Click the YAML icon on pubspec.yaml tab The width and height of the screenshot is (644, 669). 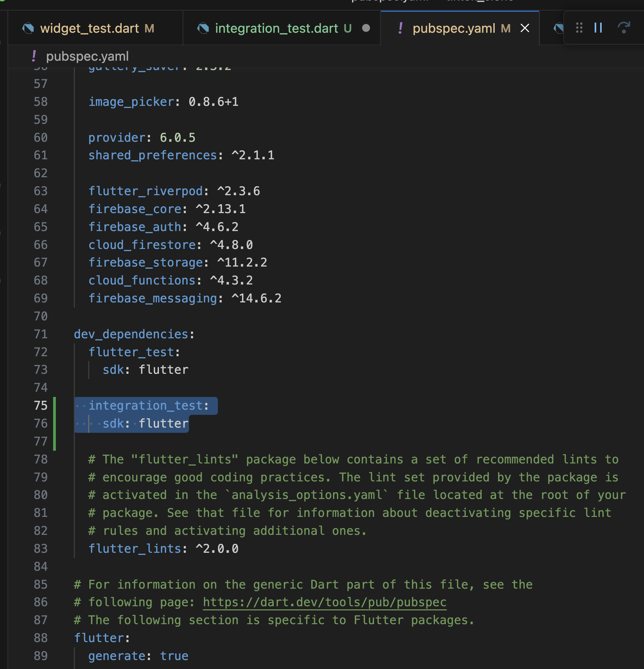coord(400,28)
